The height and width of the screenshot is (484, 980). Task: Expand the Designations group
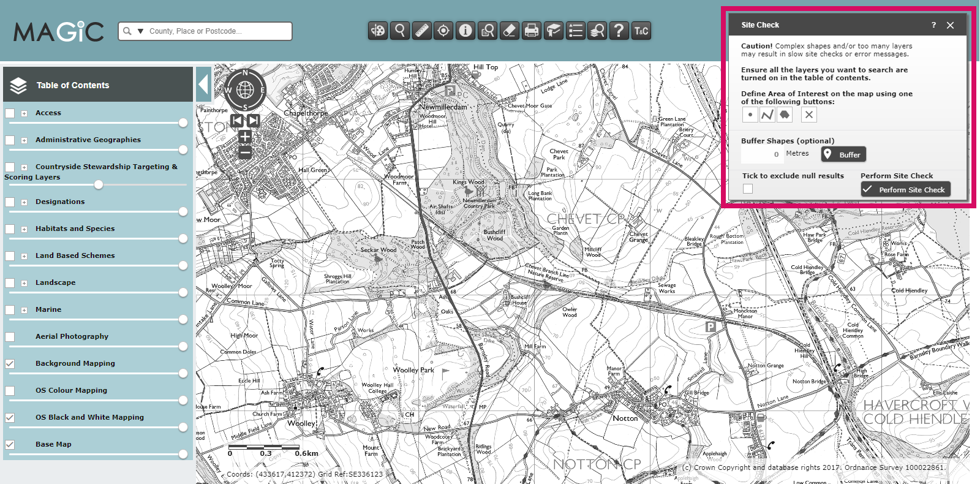pos(24,202)
